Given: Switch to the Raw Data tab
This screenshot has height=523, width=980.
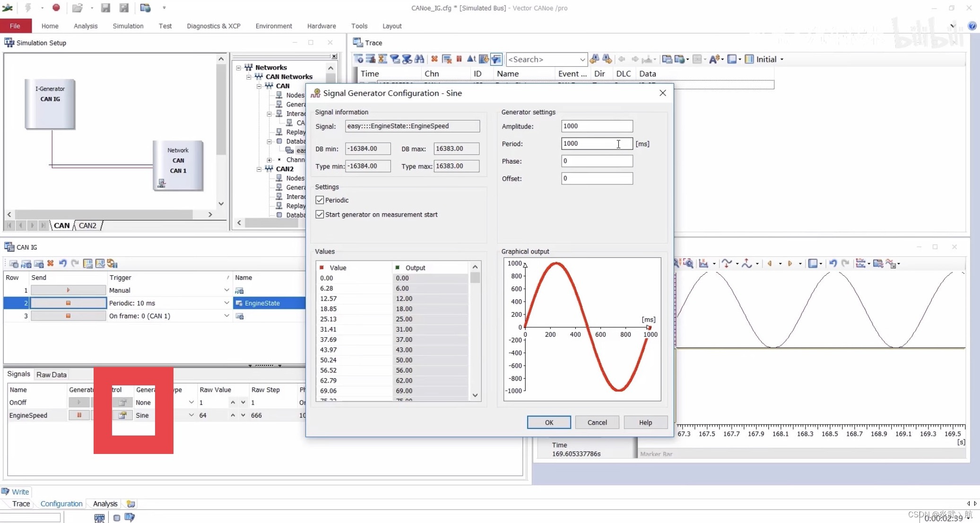Looking at the screenshot, I should point(51,375).
